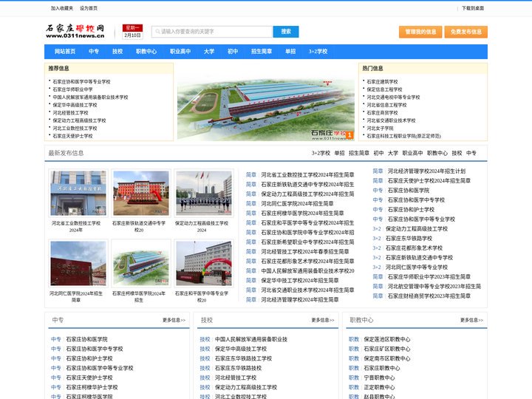Viewport: 532px width, 399px height.
Task: Open 初中 in the blue navigation bar
Action: coord(233,52)
